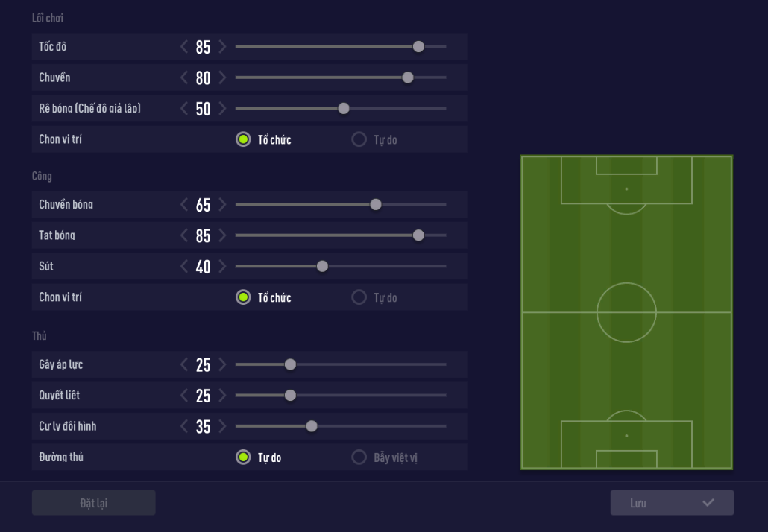Viewport: 768px width, 532px height.
Task: Decrease Tạt bóng using left arrow
Action: pos(185,235)
